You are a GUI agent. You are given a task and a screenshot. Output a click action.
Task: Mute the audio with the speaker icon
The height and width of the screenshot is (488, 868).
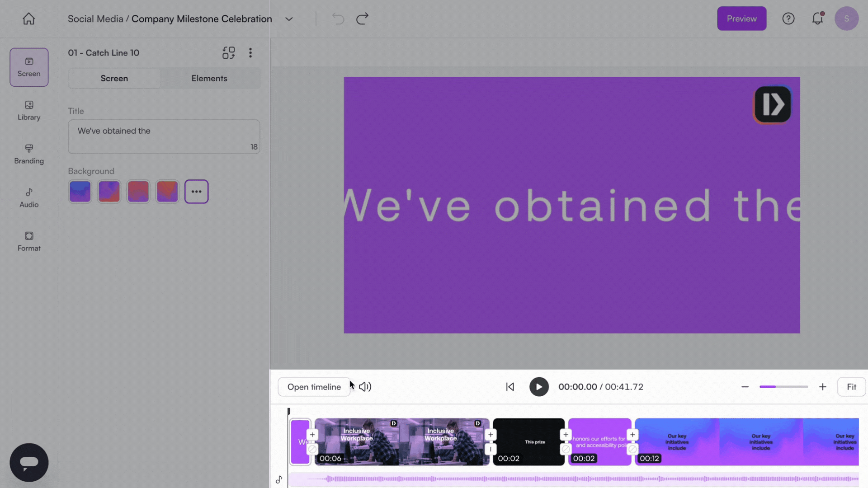pyautogui.click(x=365, y=387)
